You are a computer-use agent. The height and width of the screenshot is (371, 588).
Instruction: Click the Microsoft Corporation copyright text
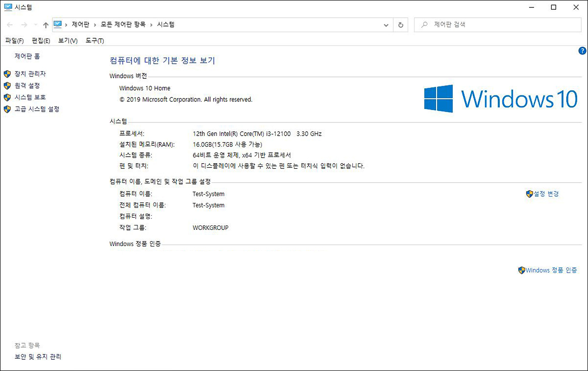tap(186, 99)
